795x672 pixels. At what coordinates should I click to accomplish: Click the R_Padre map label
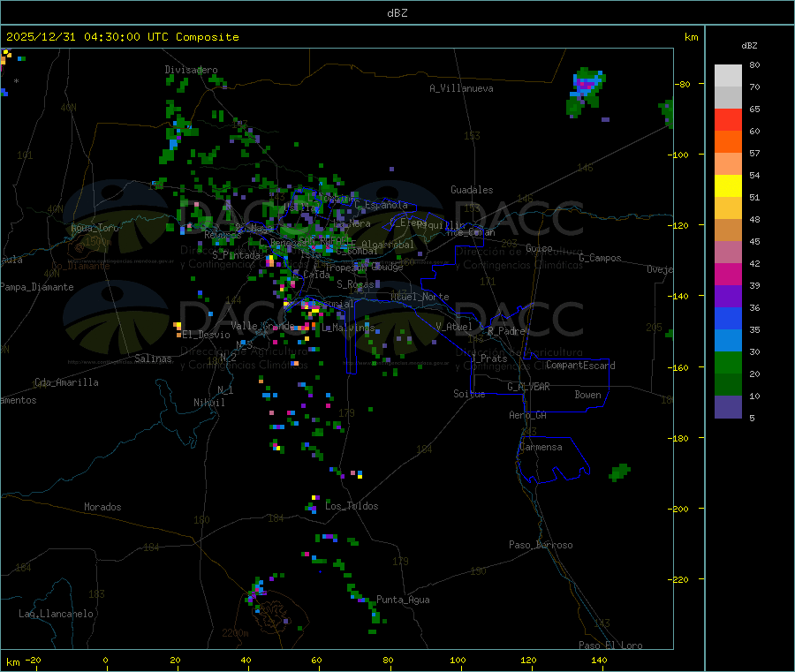[506, 331]
